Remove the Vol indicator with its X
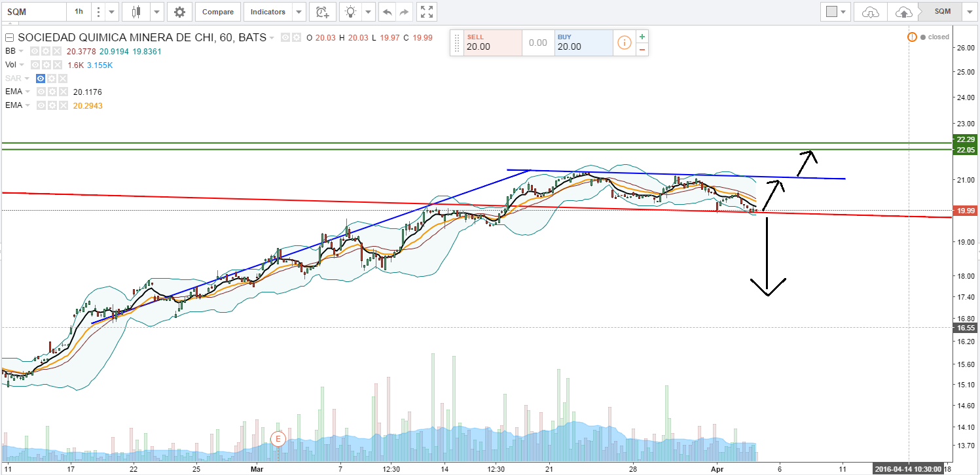Image resolution: width=980 pixels, height=475 pixels. coord(57,65)
